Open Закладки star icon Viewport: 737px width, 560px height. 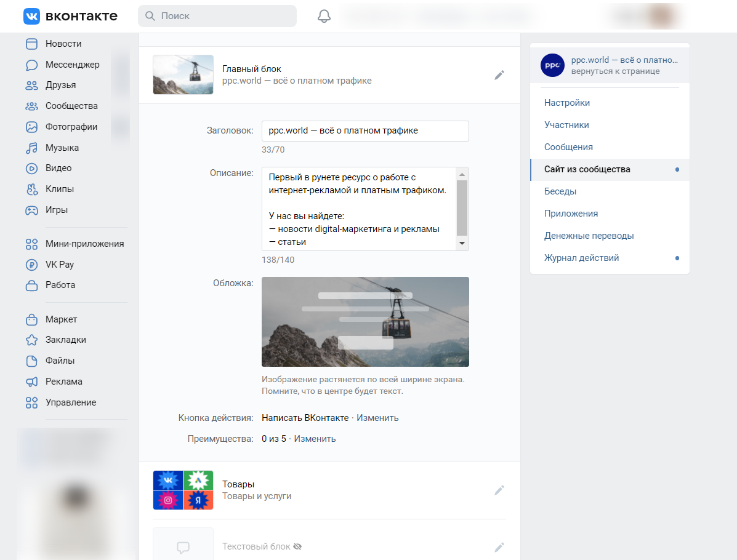coord(31,340)
